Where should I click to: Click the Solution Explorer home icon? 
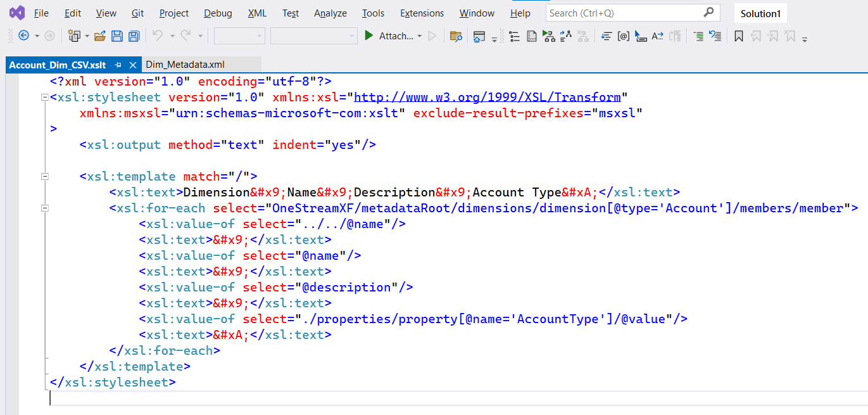coord(479,36)
